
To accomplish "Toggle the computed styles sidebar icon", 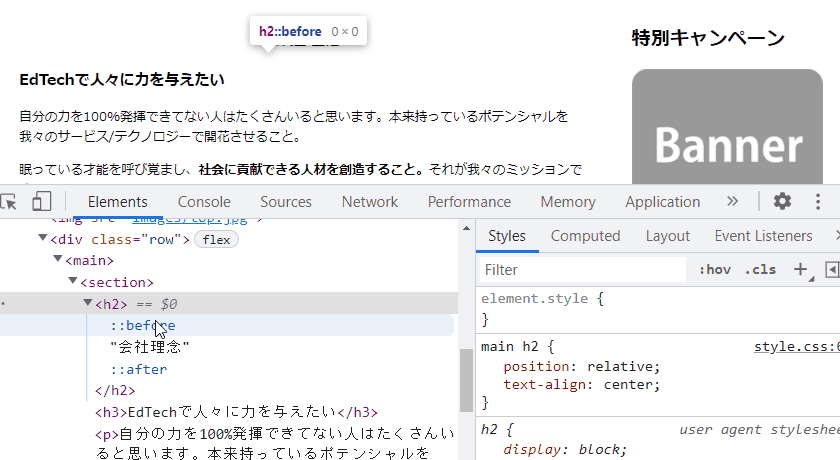I will pos(832,269).
